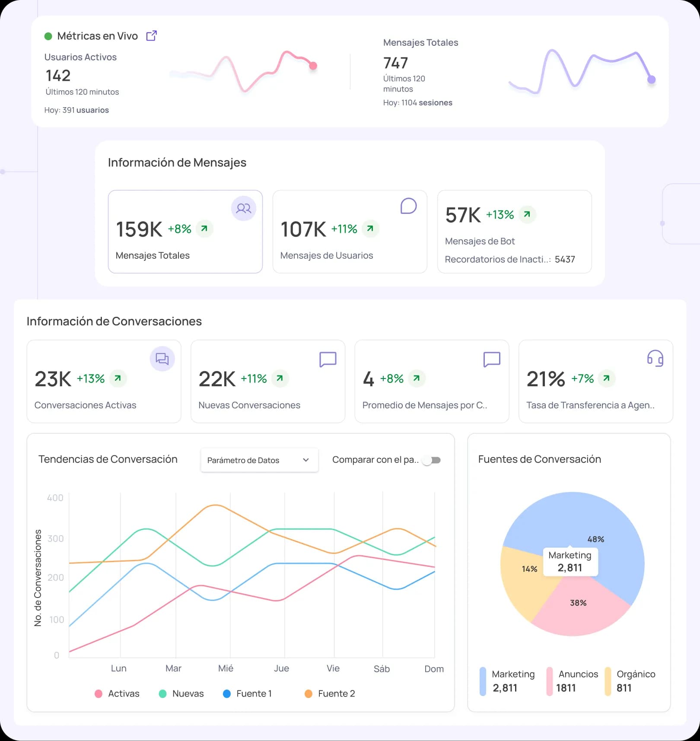
Task: Enable the Comparar con el pa.. toggle
Action: (432, 460)
